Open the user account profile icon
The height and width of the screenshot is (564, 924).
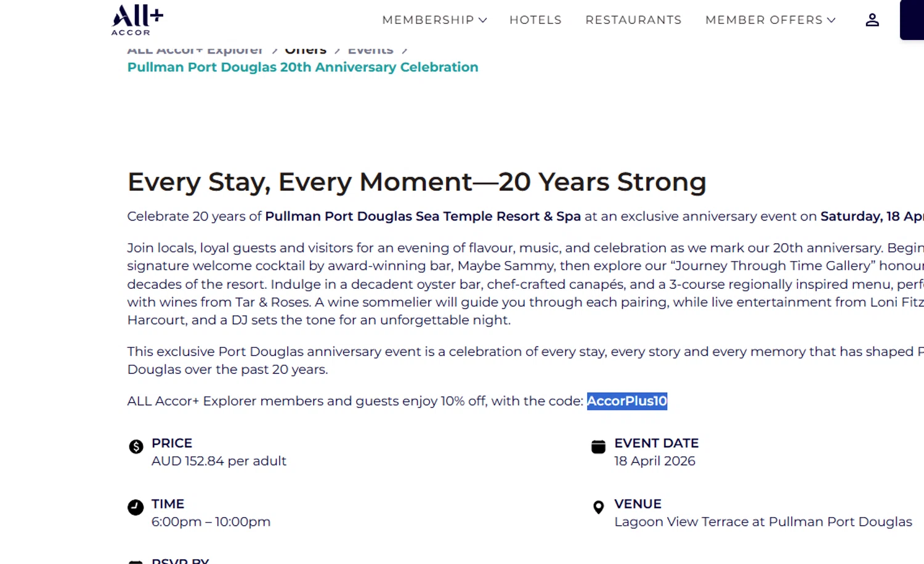[x=872, y=20]
